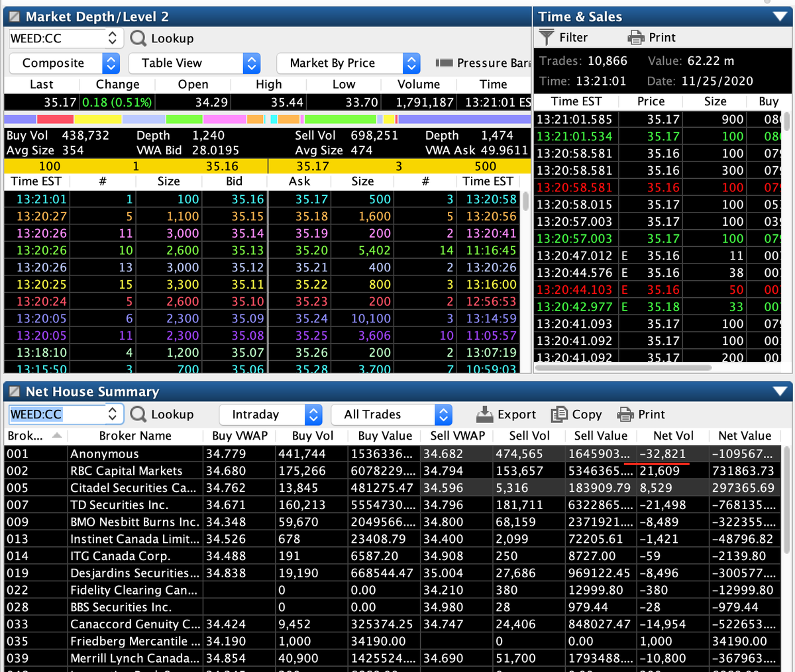This screenshot has width=795, height=672.
Task: Select the Merrill Lynch Canada row
Action: point(393,658)
